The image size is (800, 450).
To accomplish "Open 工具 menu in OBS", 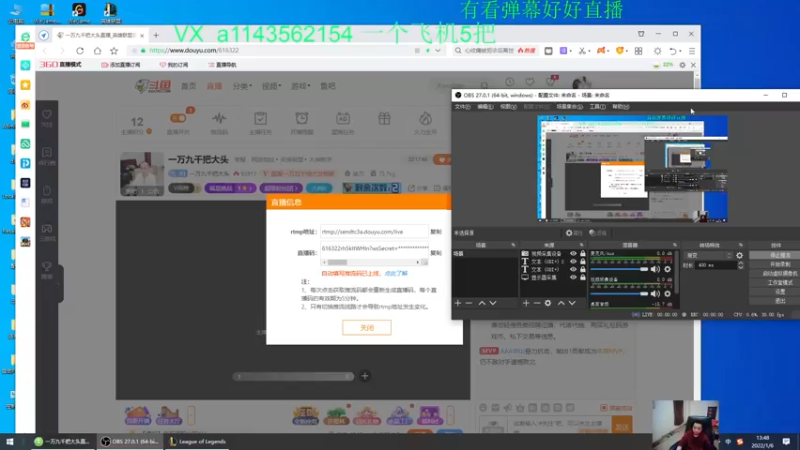I will pos(597,107).
